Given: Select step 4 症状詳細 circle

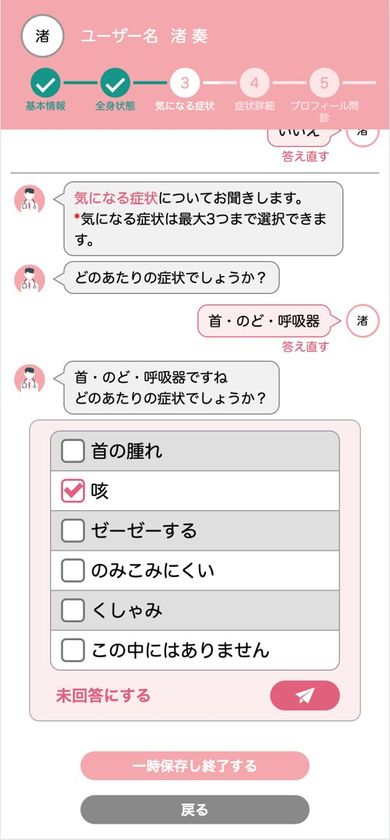Looking at the screenshot, I should click(x=254, y=83).
